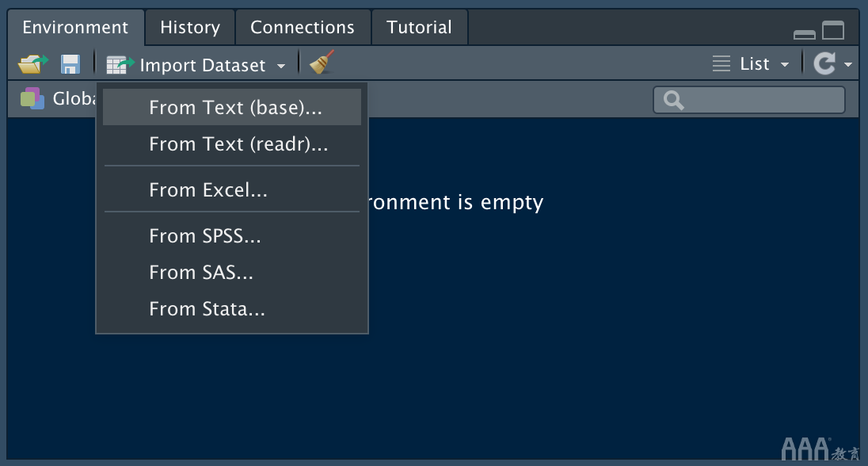Clear workspace objects with broom icon

tap(322, 63)
